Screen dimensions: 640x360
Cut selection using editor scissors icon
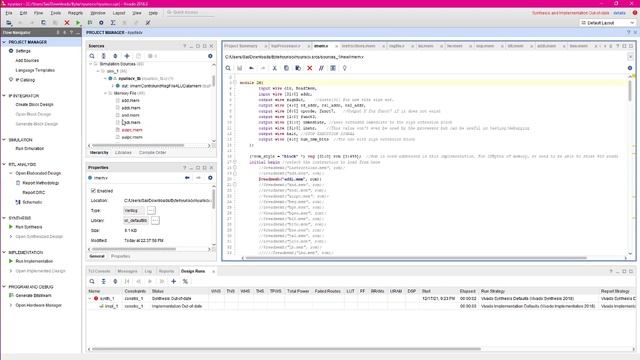pos(275,68)
